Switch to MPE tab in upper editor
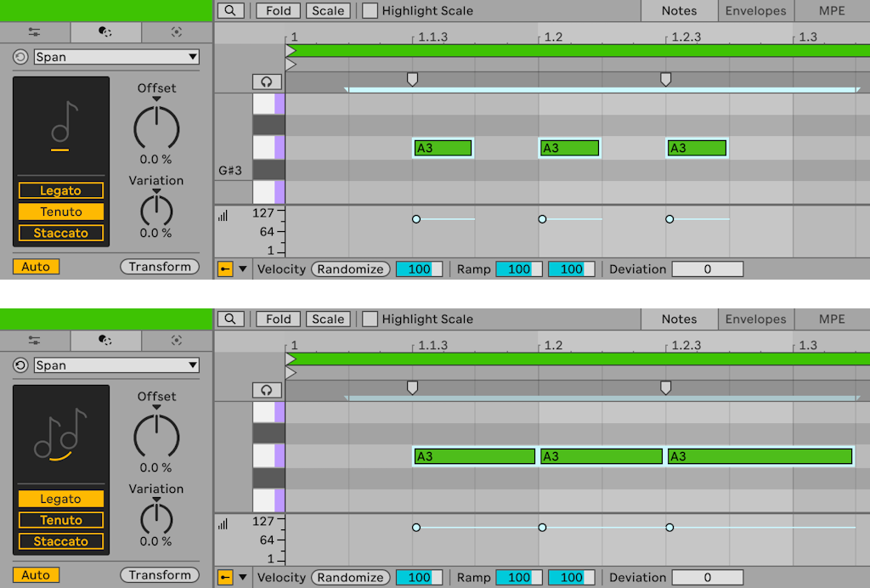This screenshot has height=588, width=870. [833, 10]
